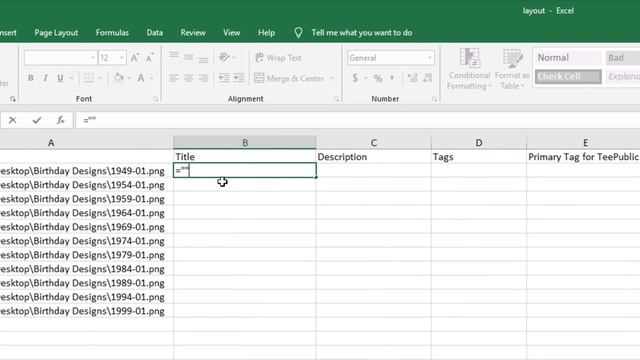
Task: Increase decimal places
Action: click(x=412, y=78)
